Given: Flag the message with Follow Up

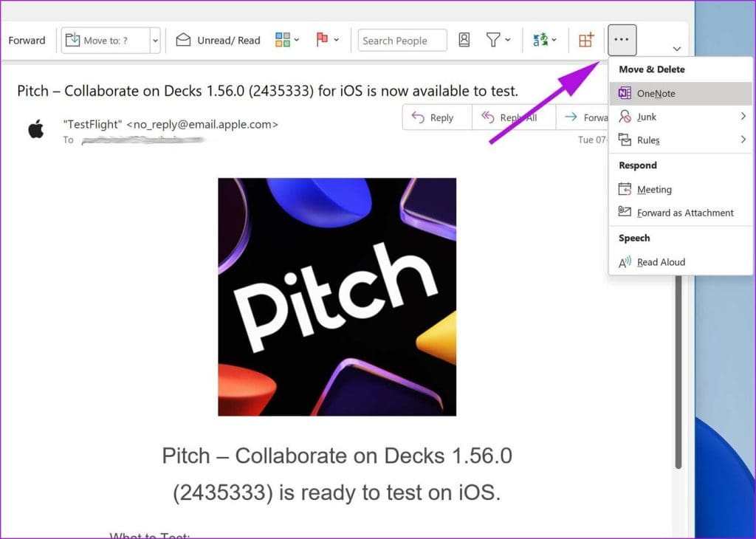Looking at the screenshot, I should (x=323, y=41).
